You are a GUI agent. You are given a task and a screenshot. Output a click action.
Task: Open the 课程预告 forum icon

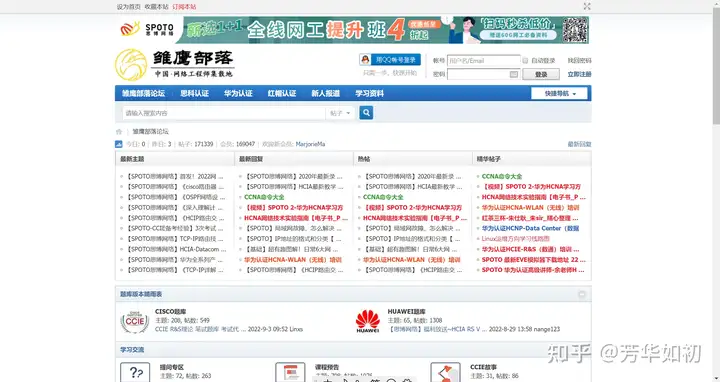click(x=290, y=372)
